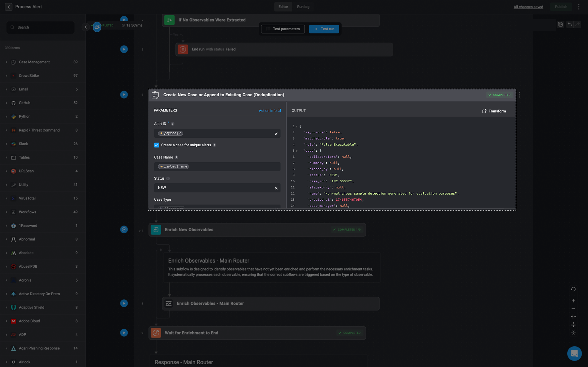Click the All changes saved link
This screenshot has width=588, height=367.
[528, 7]
